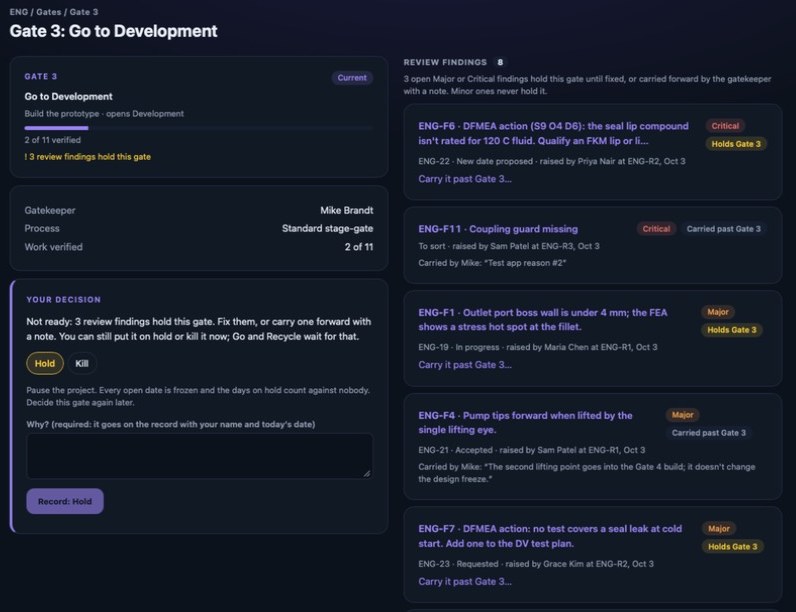
Task: Click '3 review findings hold this gate' warning
Action: coord(87,157)
